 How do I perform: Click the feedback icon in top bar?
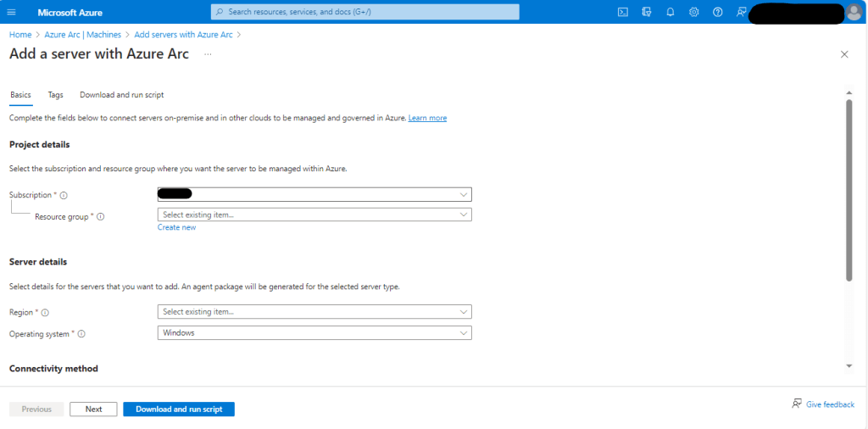click(741, 12)
